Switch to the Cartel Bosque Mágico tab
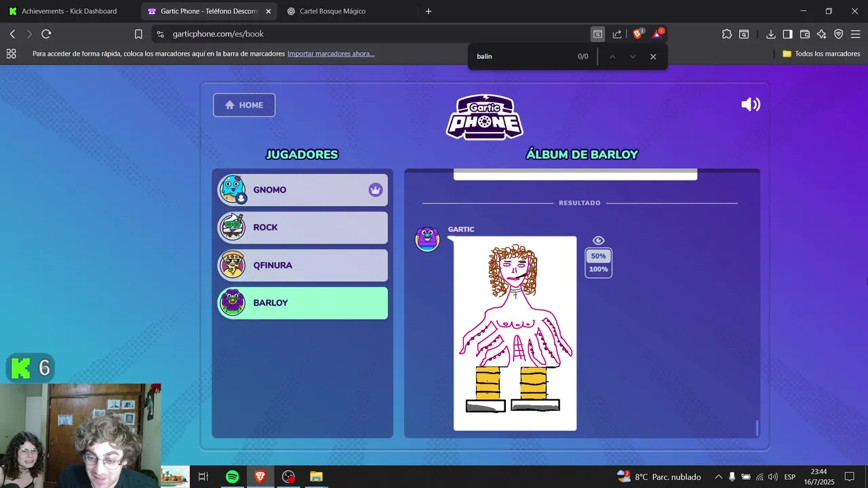 tap(332, 12)
